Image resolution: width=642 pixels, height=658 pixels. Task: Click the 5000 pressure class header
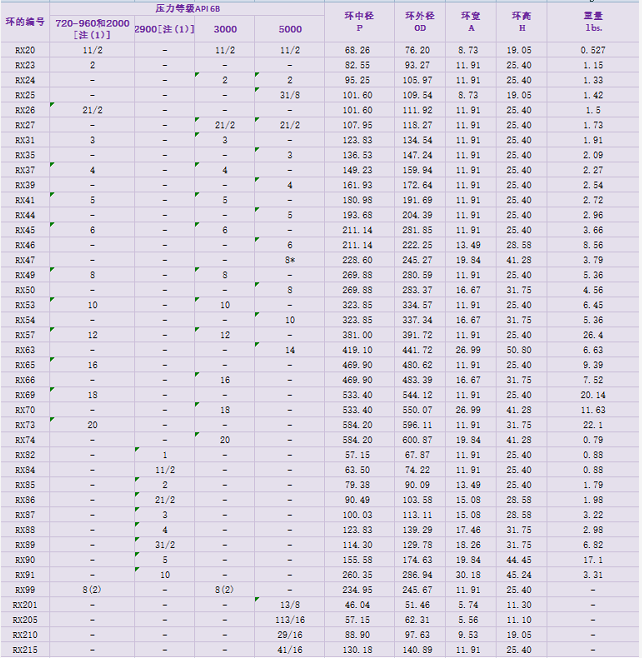pos(290,29)
